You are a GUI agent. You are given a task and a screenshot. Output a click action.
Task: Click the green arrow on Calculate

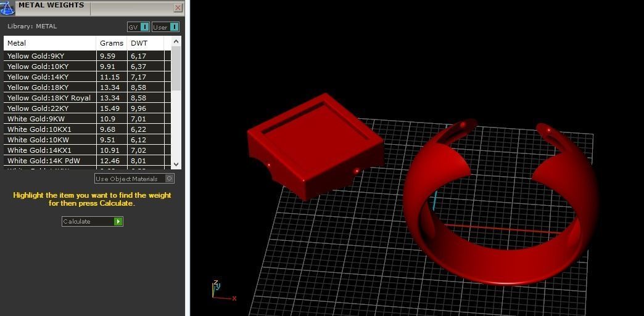118,221
